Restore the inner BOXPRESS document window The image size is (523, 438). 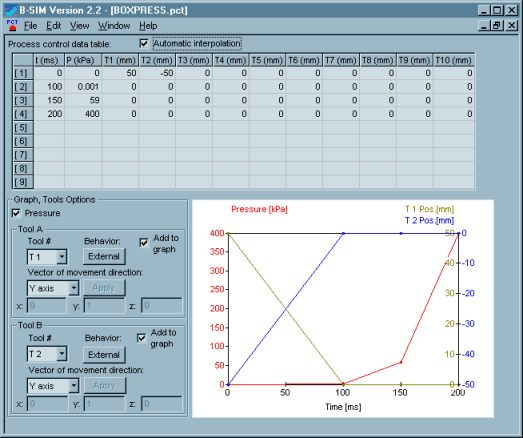(x=497, y=25)
